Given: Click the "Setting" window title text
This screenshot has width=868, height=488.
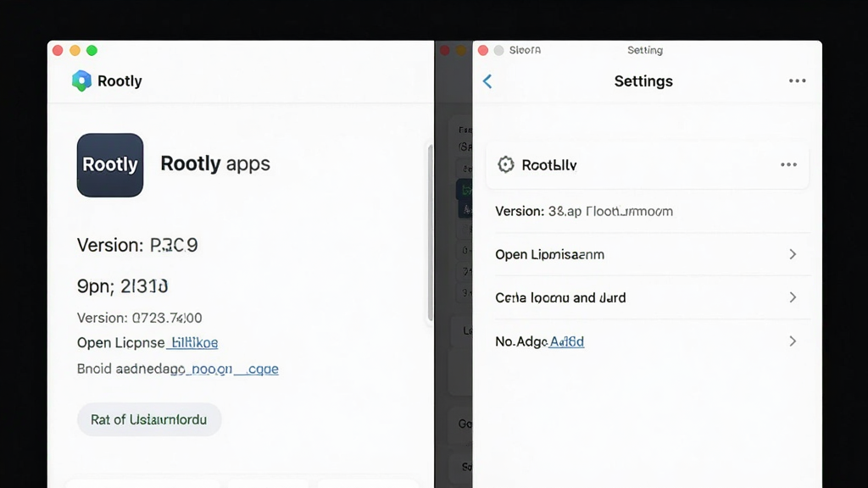Looking at the screenshot, I should click(645, 50).
